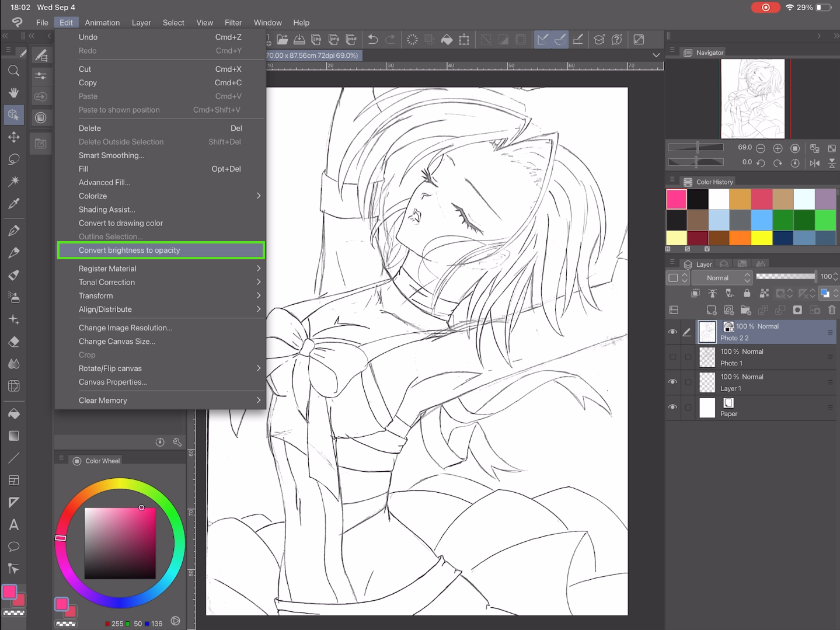Select the Auto select magic wand tool
This screenshot has width=840, height=630.
(x=14, y=182)
